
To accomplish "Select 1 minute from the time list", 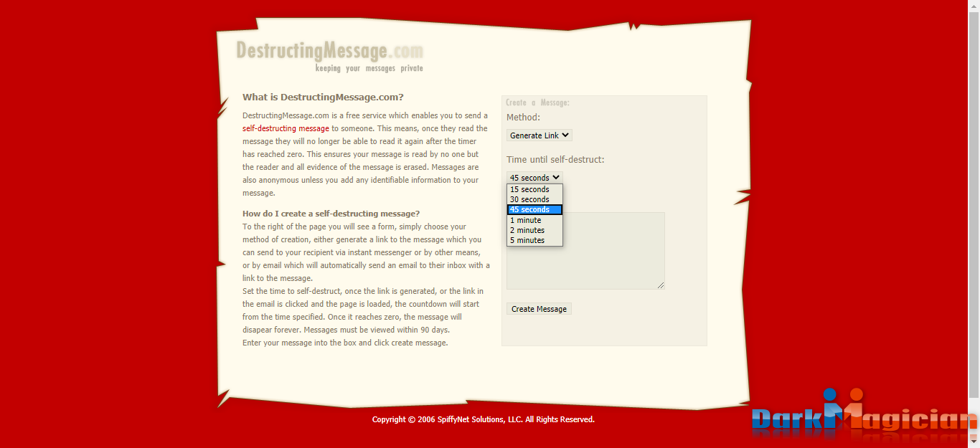I will click(x=534, y=220).
